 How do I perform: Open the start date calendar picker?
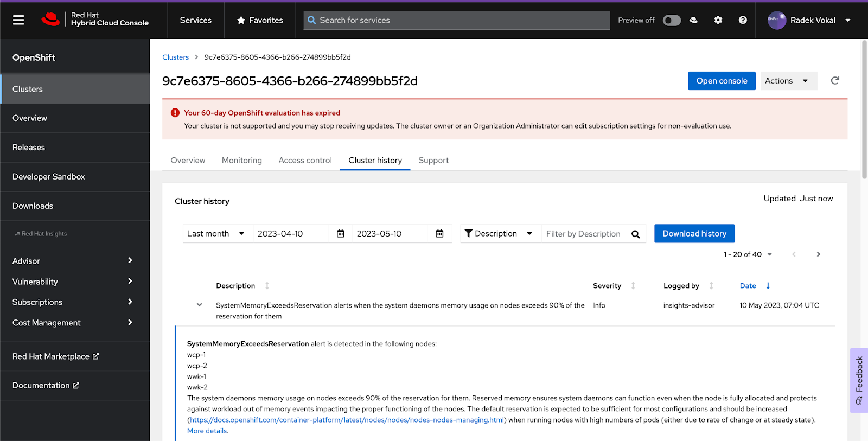341,234
